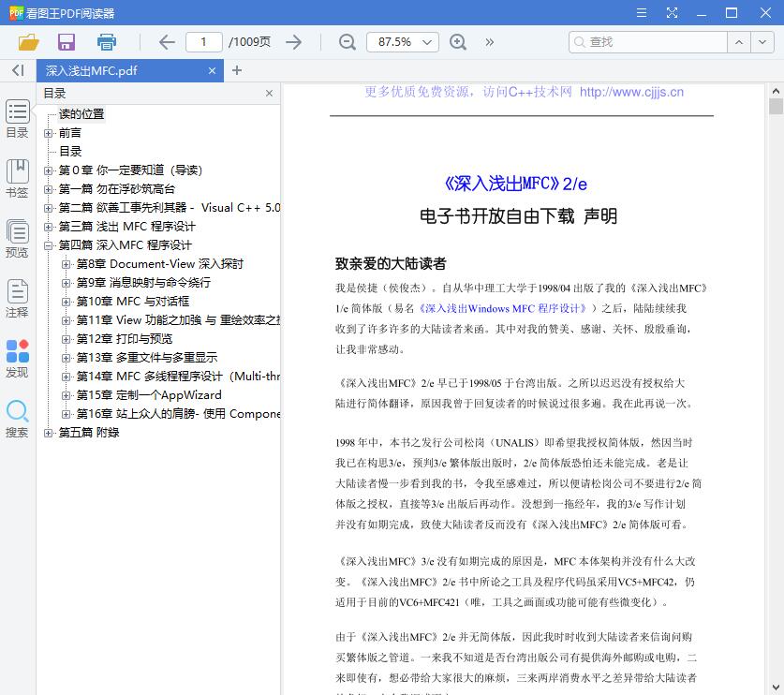784x695 pixels.
Task: Click the 《深入浅出MFC》2/e document title
Action: [515, 184]
